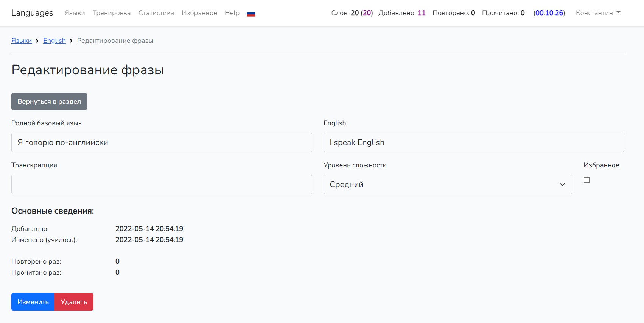
Task: Follow the Языки breadcrumb link
Action: (x=22, y=41)
